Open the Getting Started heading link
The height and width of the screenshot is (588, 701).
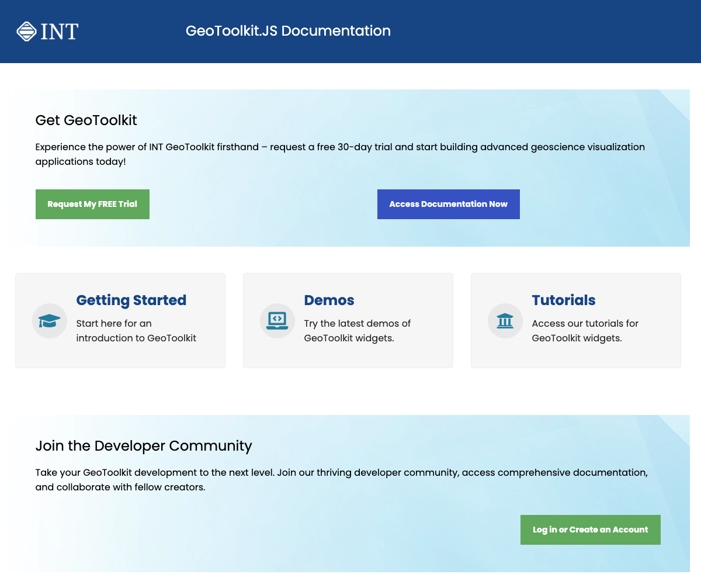coord(131,300)
